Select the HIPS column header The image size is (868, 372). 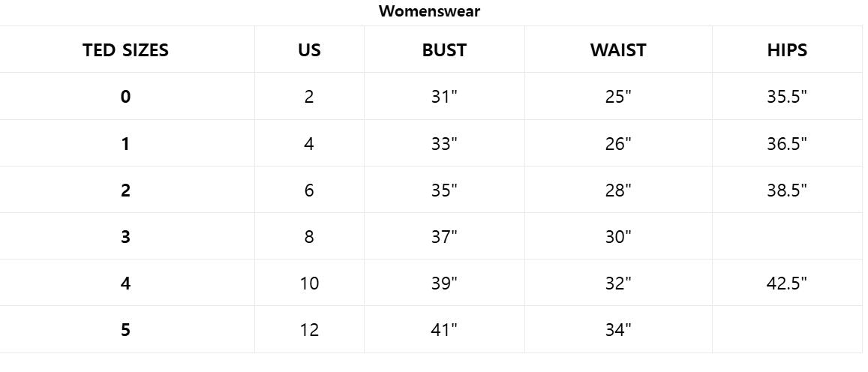pyautogui.click(x=787, y=50)
